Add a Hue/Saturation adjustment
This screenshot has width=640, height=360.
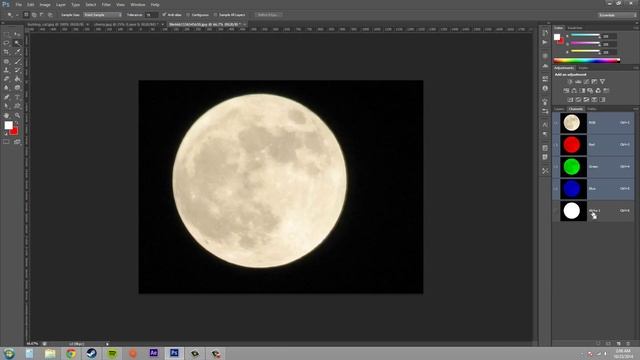[x=566, y=91]
